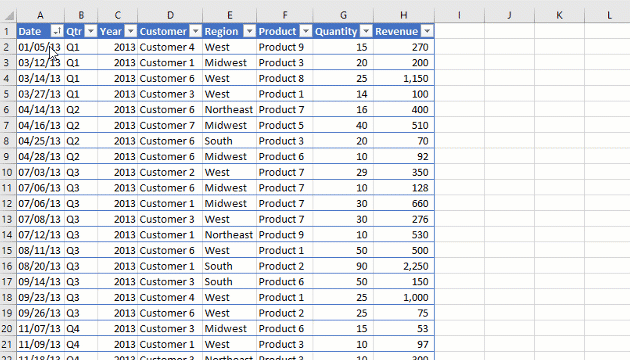
Task: Select cell with date 08/20/13
Action: tap(40, 266)
